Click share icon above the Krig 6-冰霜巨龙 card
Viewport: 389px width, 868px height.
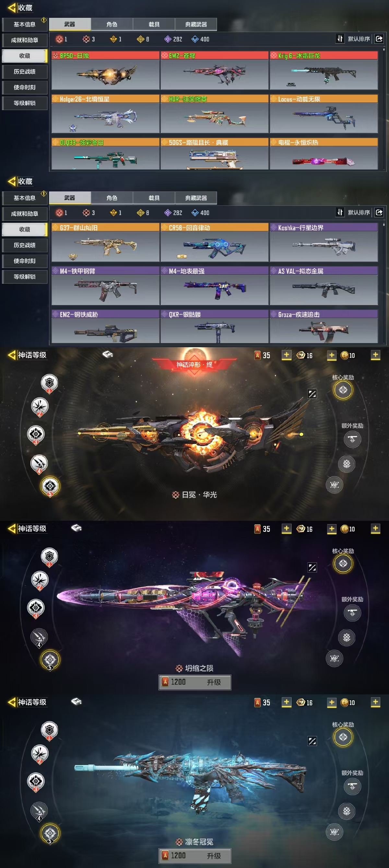(379, 39)
